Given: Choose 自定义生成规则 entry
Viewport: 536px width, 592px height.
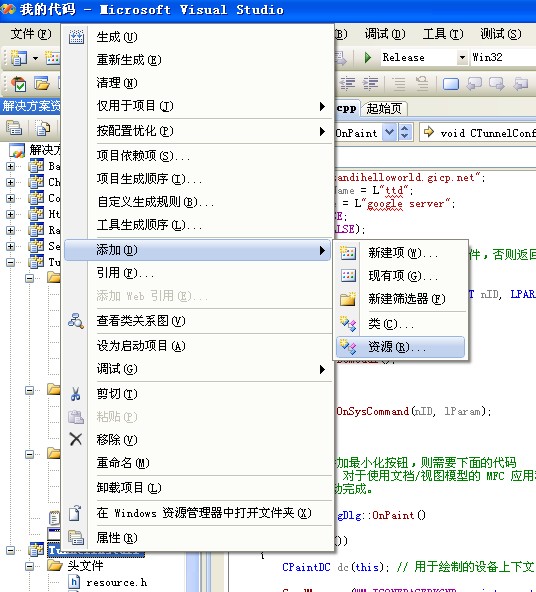Looking at the screenshot, I should (198, 202).
